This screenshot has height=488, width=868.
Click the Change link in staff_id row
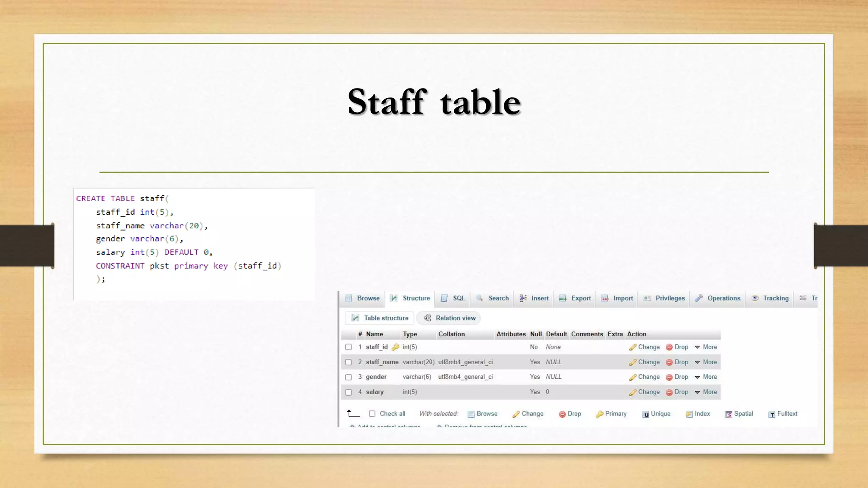[x=649, y=347]
